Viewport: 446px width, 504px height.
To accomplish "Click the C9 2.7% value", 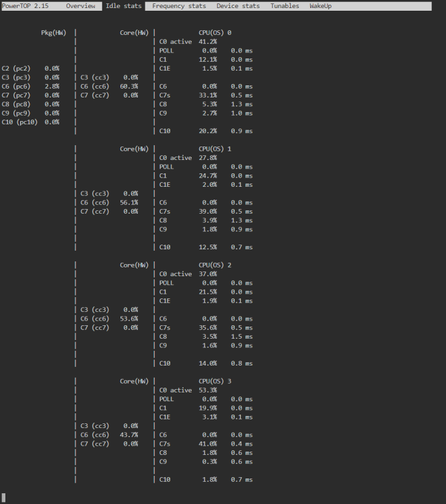I will pyautogui.click(x=209, y=114).
